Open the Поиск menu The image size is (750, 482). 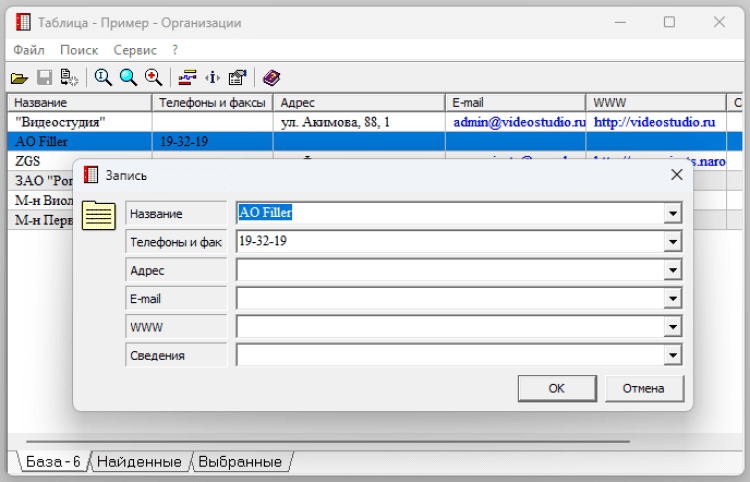79,50
